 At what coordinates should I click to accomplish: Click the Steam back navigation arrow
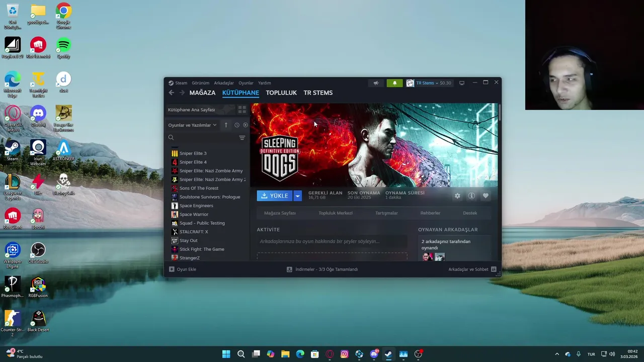172,93
